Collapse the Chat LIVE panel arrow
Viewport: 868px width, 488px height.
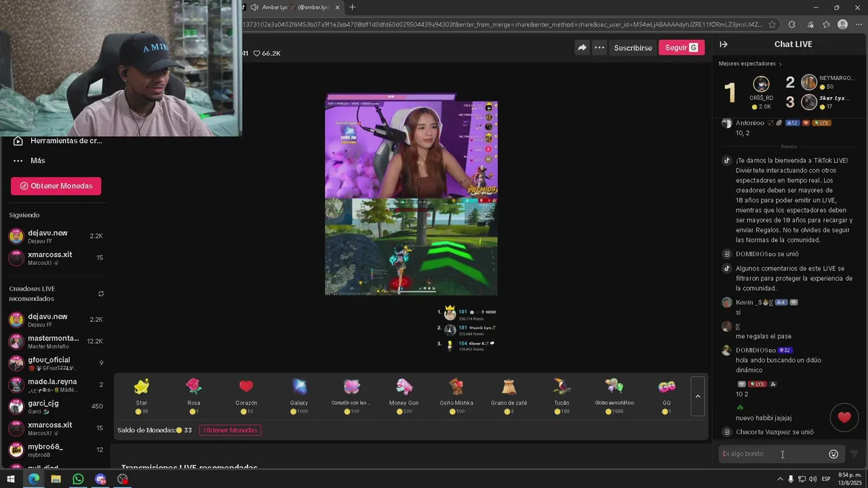point(724,44)
